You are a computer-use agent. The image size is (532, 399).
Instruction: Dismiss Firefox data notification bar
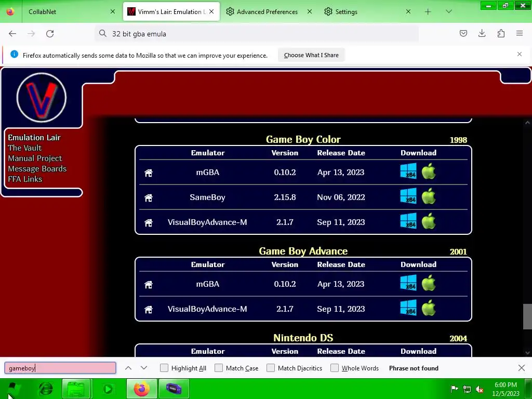point(520,54)
